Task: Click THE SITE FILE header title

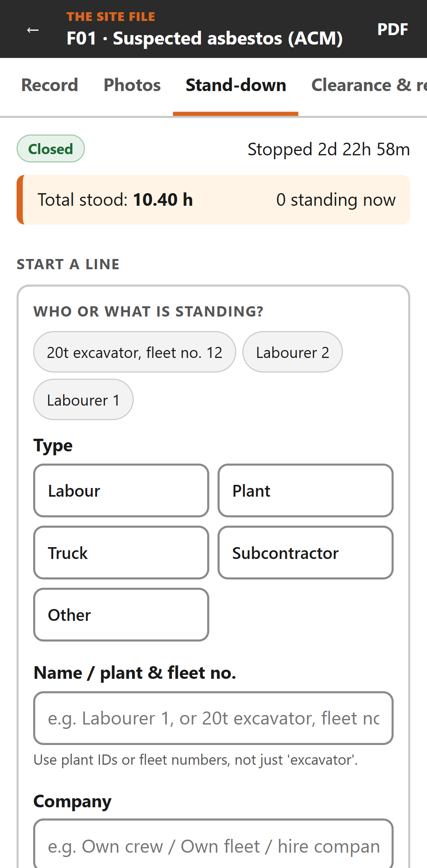Action: (x=111, y=17)
